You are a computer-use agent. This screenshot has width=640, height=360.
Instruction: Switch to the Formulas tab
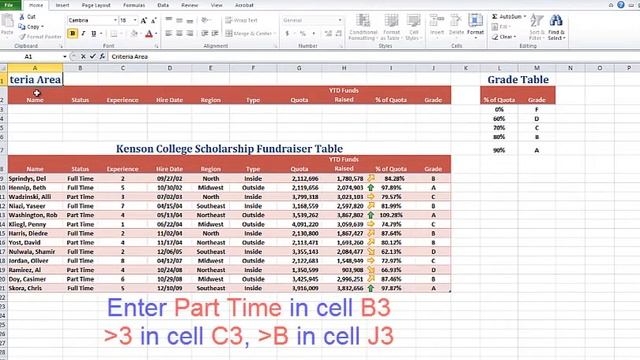point(134,5)
